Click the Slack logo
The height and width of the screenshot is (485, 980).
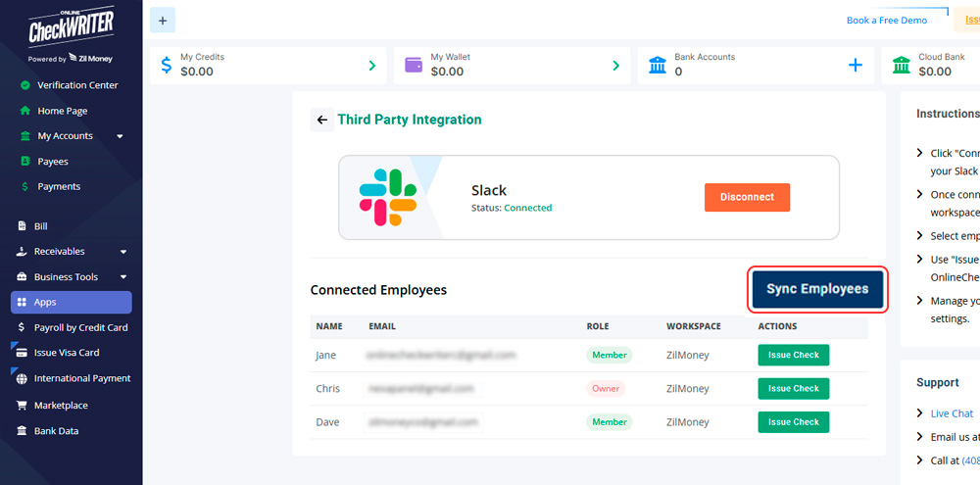388,198
